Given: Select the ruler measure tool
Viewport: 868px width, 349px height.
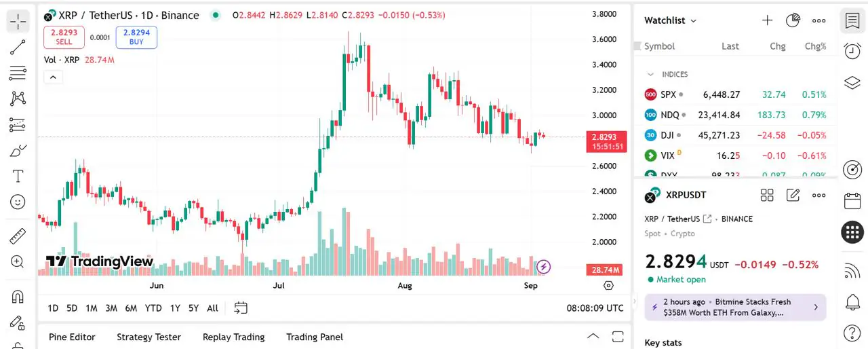Looking at the screenshot, I should [x=18, y=236].
